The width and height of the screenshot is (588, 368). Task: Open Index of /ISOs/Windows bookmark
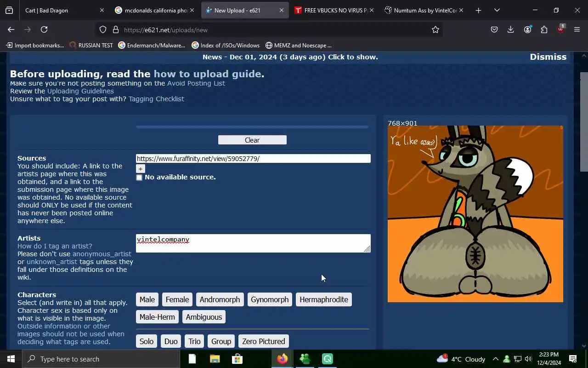[x=226, y=45]
